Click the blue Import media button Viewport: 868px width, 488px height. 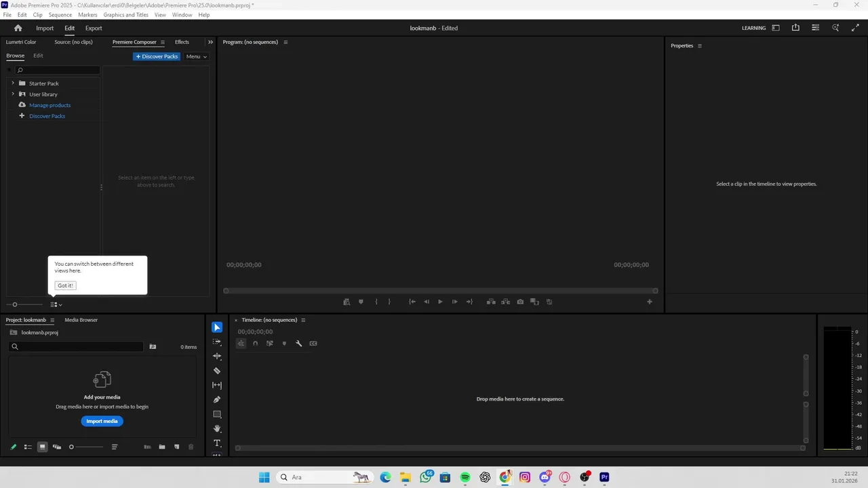(102, 421)
